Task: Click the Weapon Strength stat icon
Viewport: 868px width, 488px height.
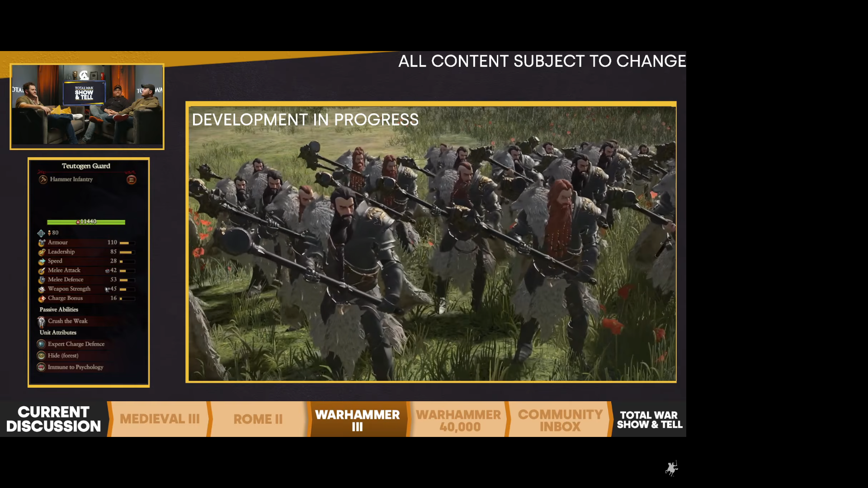Action: [42, 289]
